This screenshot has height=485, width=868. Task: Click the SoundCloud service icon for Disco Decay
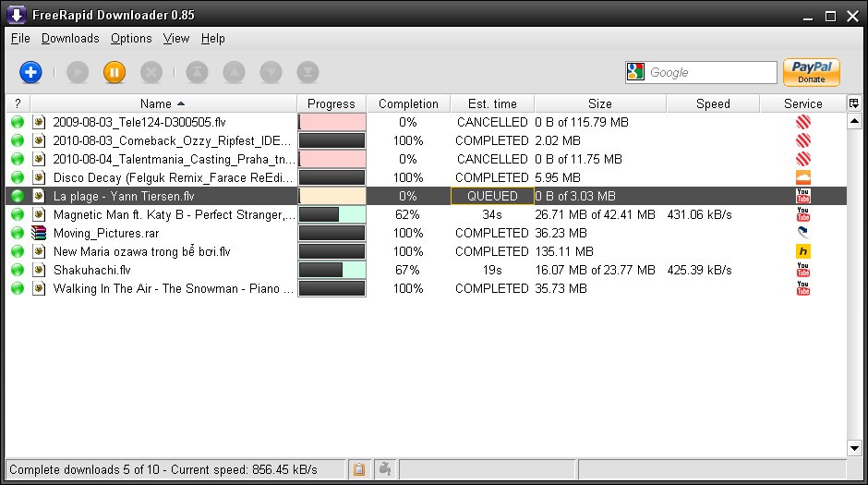(802, 177)
